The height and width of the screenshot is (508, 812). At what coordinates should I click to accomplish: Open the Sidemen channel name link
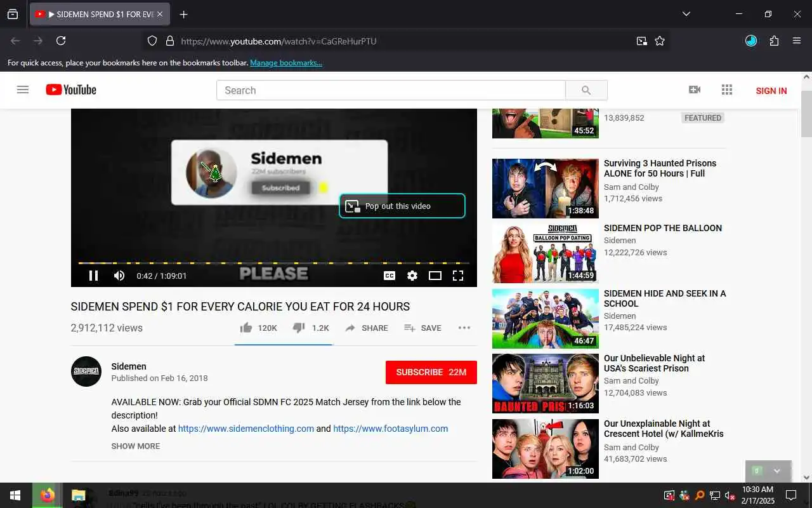(x=129, y=366)
